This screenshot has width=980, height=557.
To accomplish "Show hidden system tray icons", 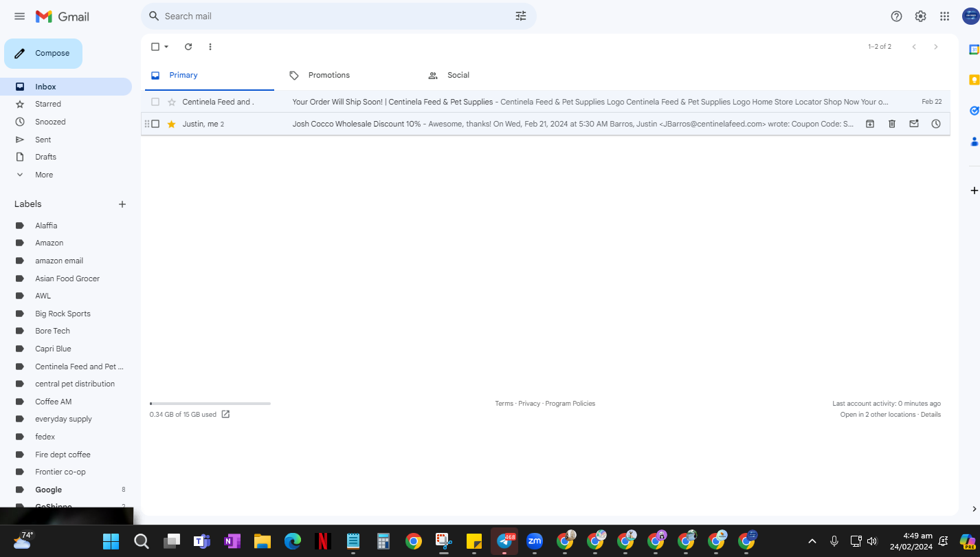I will (812, 541).
